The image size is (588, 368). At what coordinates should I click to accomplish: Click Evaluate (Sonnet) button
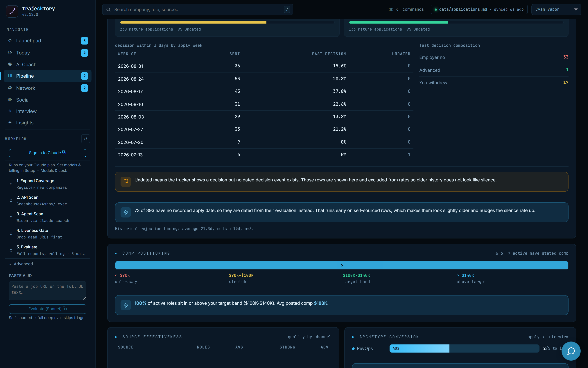[47, 309]
